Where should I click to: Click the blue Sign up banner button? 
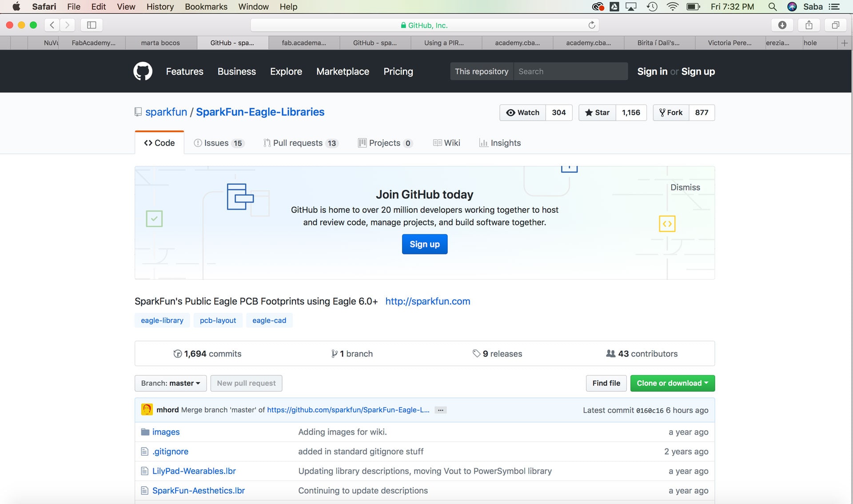coord(424,244)
